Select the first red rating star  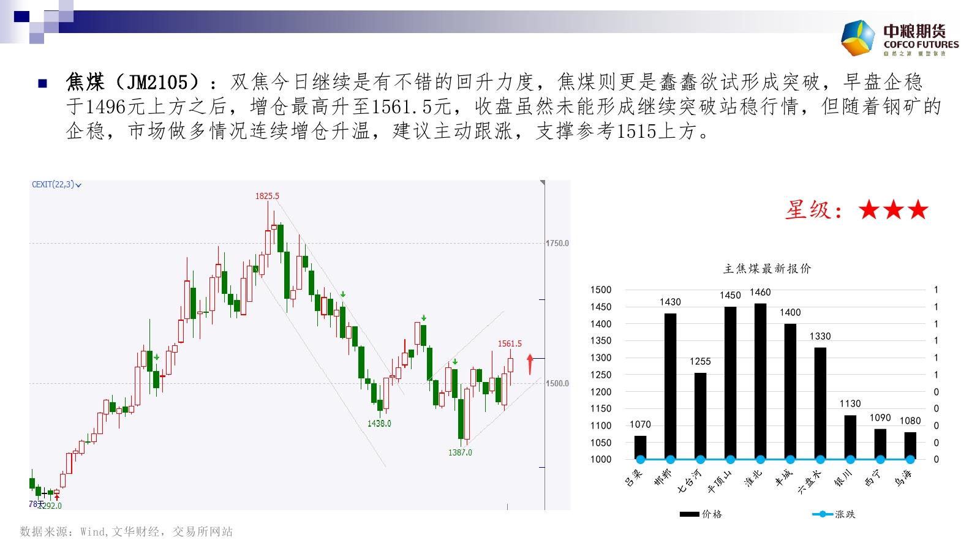(869, 210)
